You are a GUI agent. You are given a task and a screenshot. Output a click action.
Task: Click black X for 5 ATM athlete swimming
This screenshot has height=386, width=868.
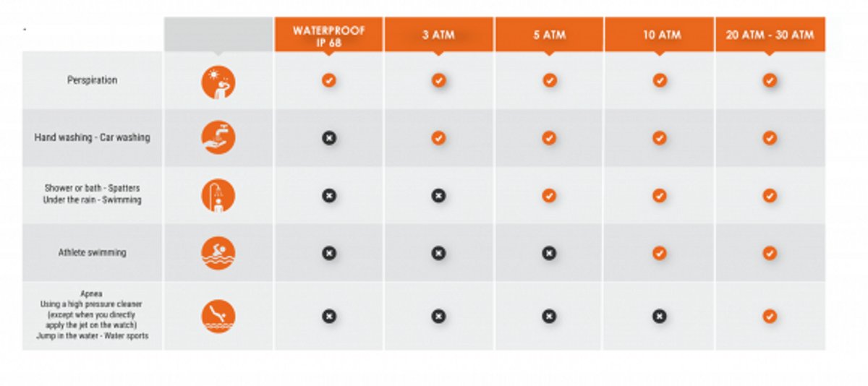tap(550, 253)
